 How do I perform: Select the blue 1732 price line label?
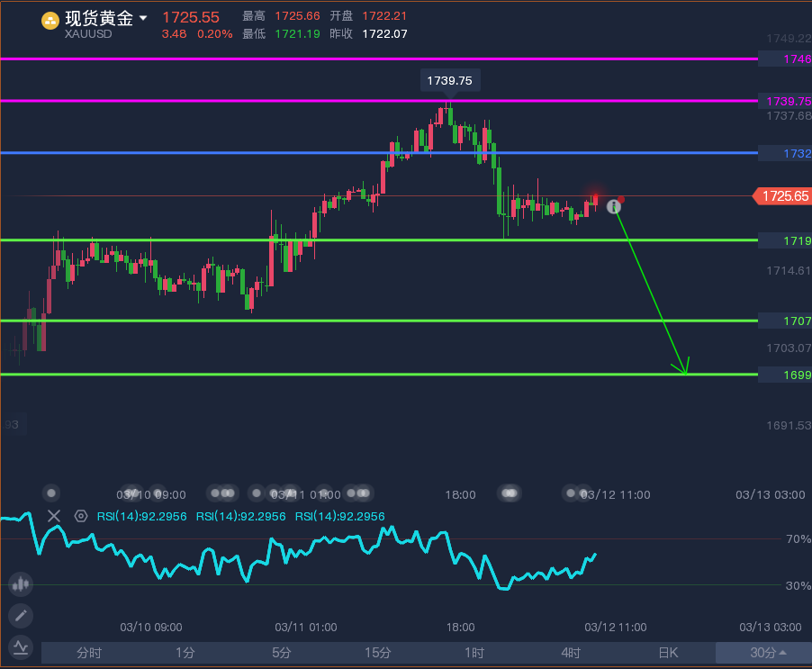point(785,153)
